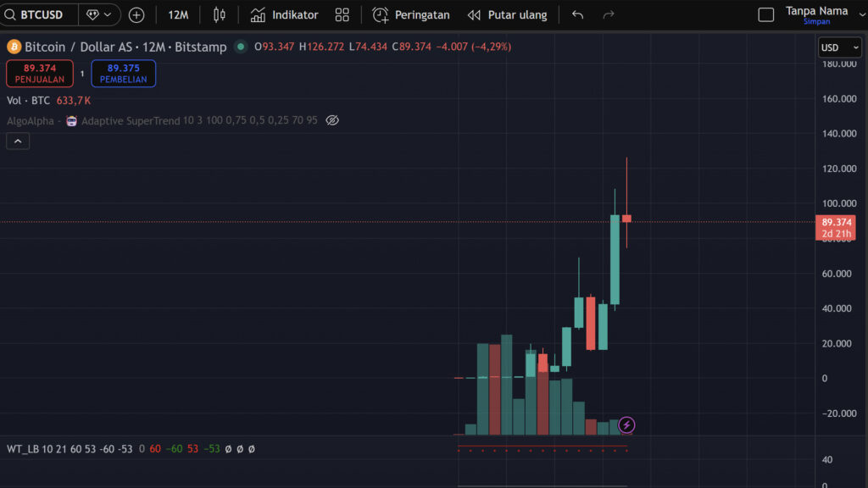Collapse the indicator legend with the chevron
This screenshot has width=868, height=488.
(x=18, y=141)
